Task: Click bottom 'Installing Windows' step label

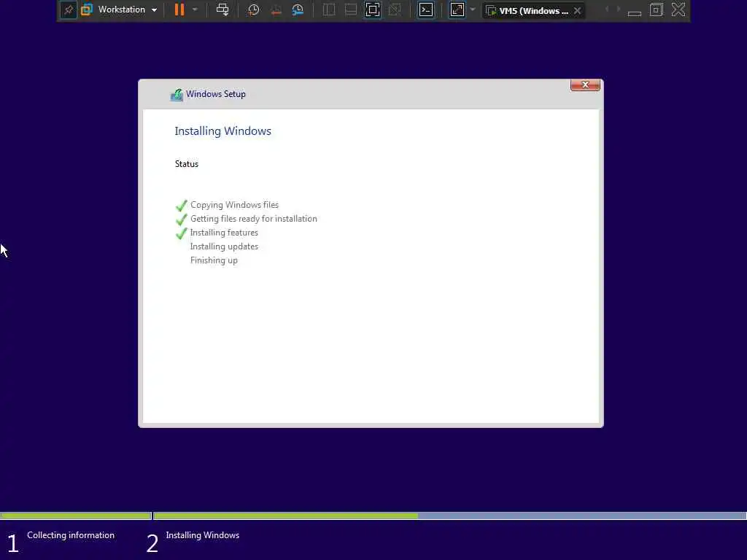Action: 203,535
